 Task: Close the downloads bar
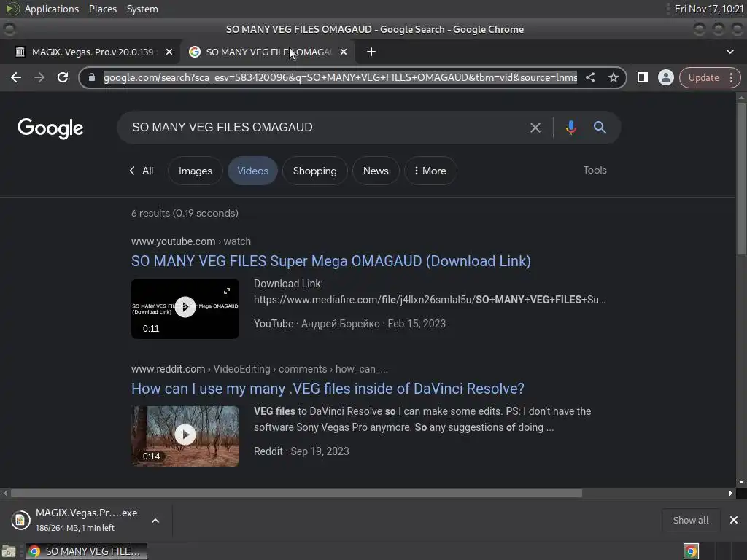[x=734, y=520]
